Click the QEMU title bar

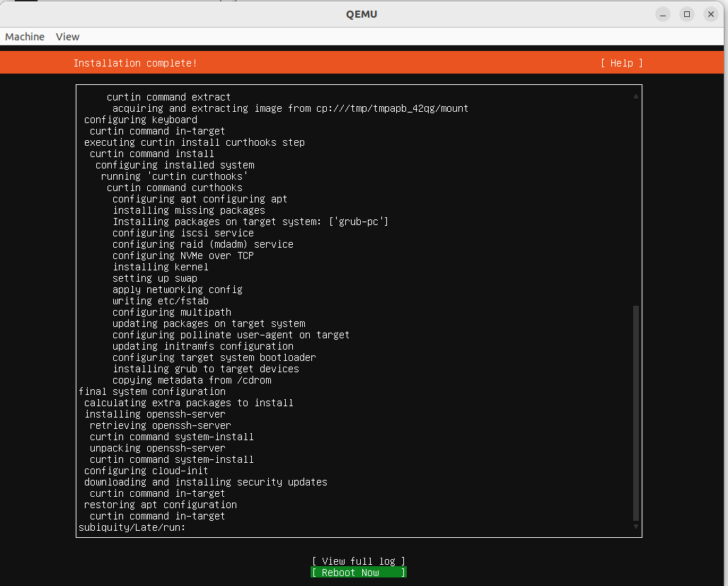362,13
